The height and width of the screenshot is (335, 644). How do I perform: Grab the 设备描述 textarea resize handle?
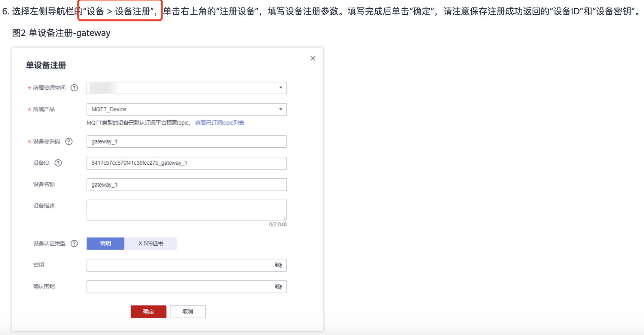[284, 218]
